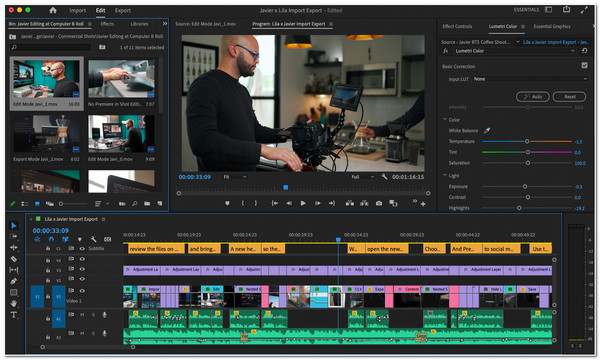Go to Out point in program monitor

332,203
